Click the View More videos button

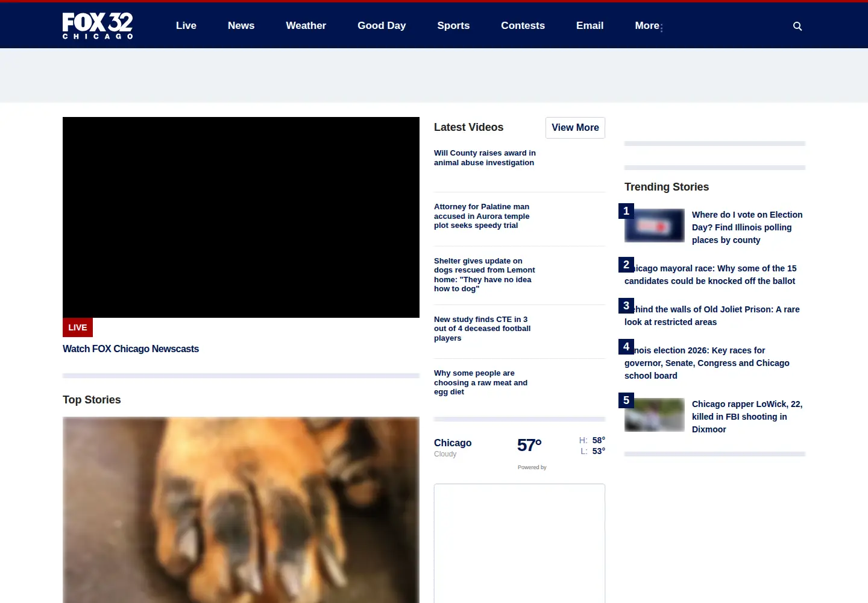(575, 128)
